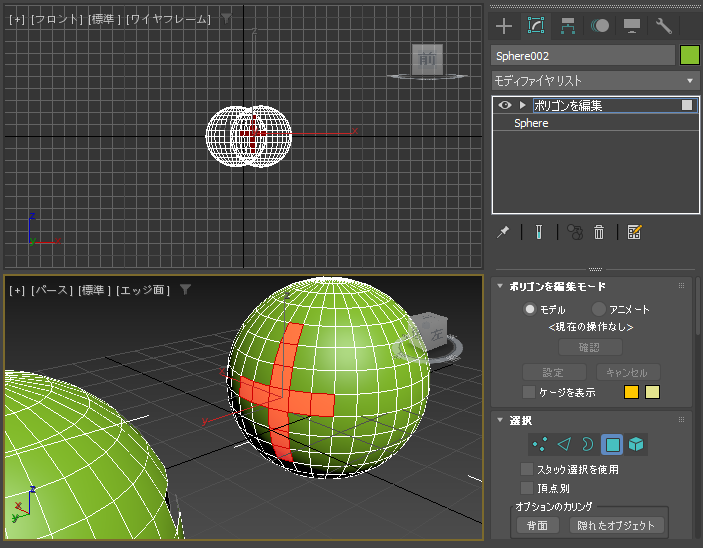Collapse the ポリゴンを編集モード rollout
This screenshot has height=548, width=703.
click(500, 286)
